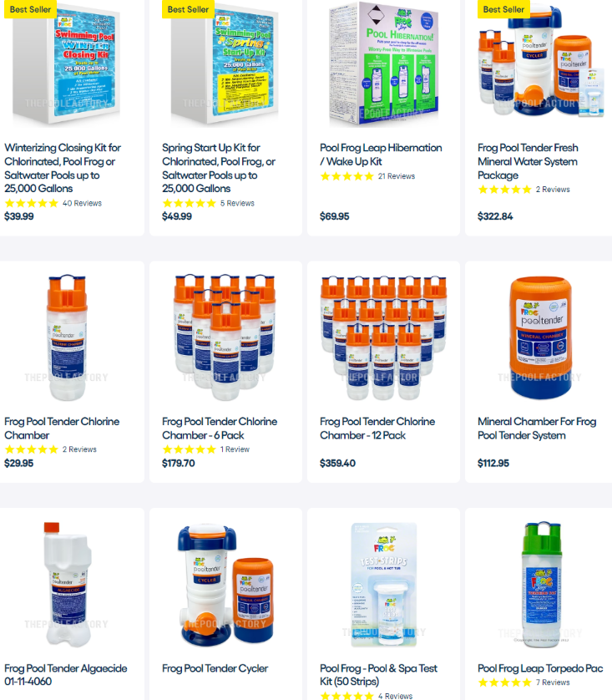View 21 Reviews for Hibernation Wake Up Kit
This screenshot has height=700, width=612.
pos(397,176)
